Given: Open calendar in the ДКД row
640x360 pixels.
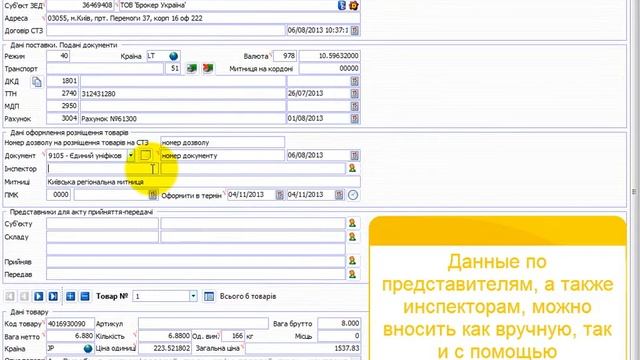Looking at the screenshot, I should pos(355,81).
